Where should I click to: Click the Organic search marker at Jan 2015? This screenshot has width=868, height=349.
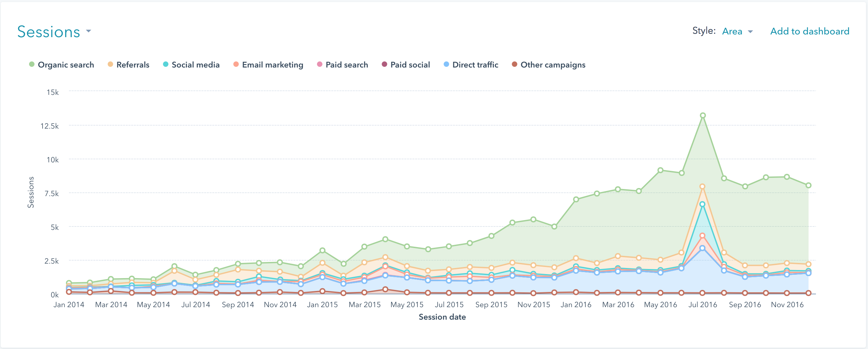pos(322,250)
